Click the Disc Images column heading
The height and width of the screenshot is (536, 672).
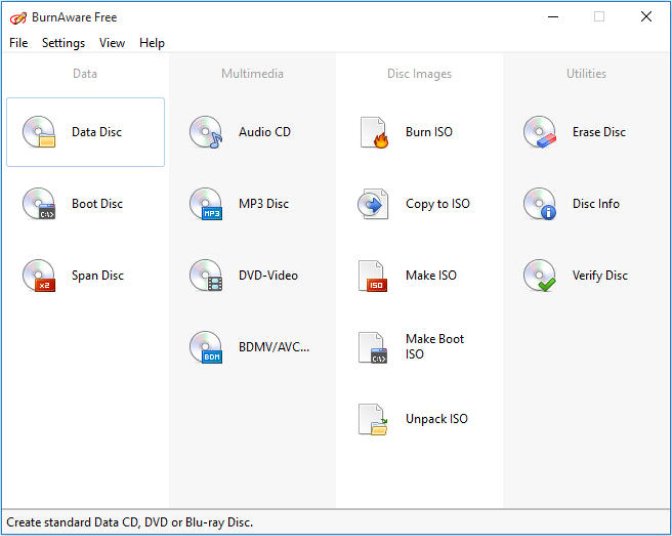click(x=420, y=74)
